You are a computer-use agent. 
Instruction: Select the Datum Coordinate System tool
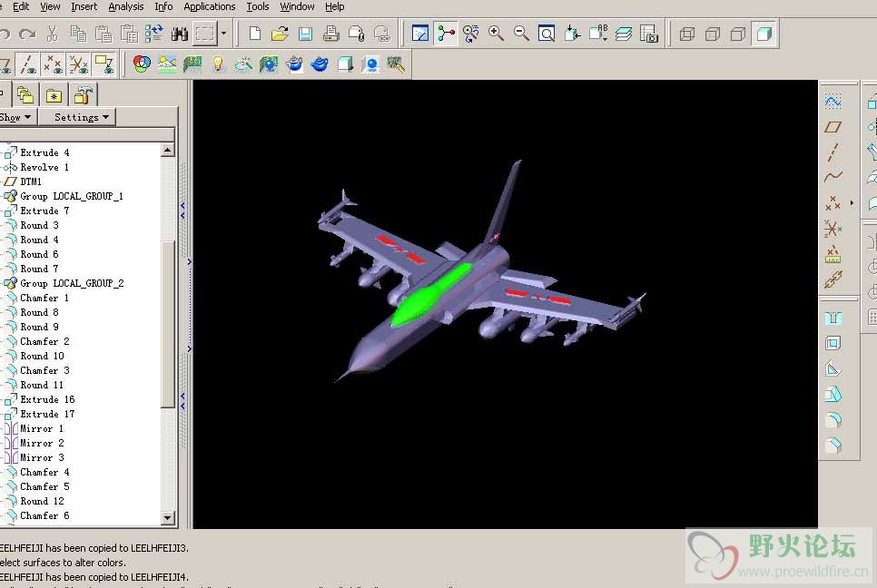click(833, 229)
